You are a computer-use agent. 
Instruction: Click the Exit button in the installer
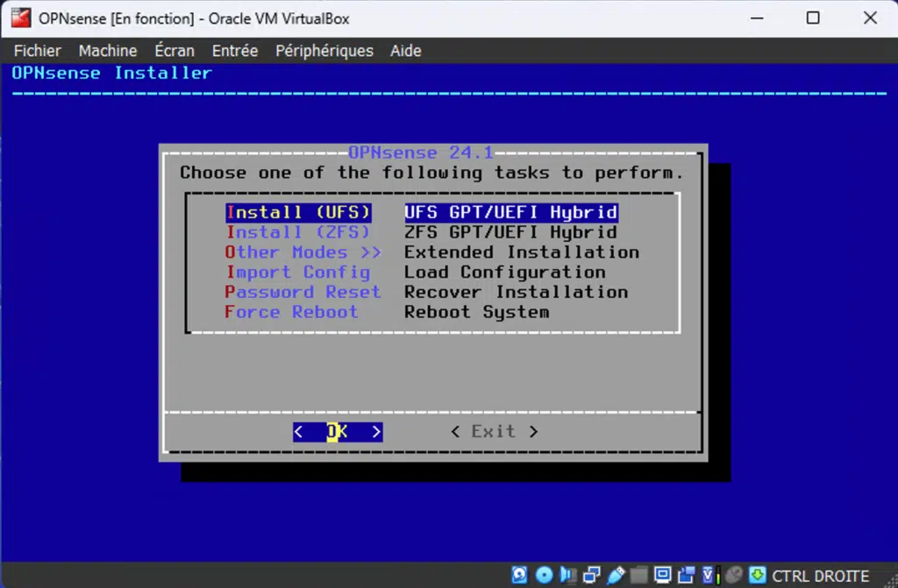494,432
